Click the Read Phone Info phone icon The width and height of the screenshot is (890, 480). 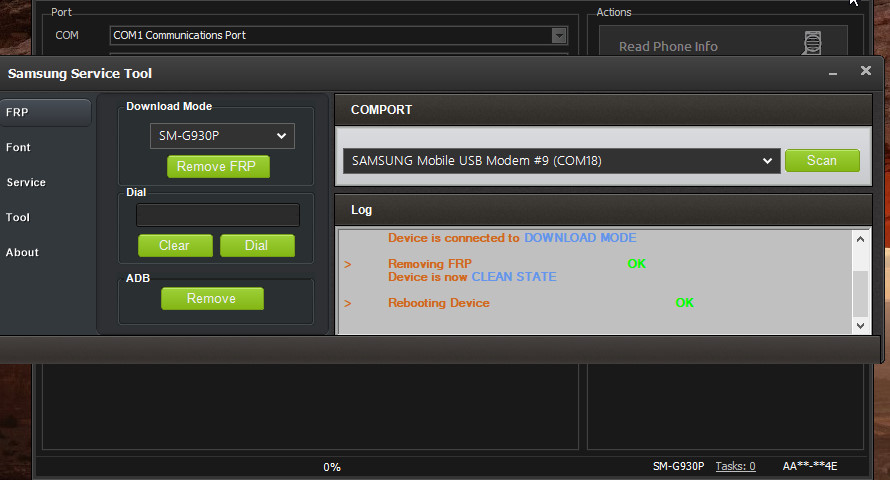pos(812,43)
